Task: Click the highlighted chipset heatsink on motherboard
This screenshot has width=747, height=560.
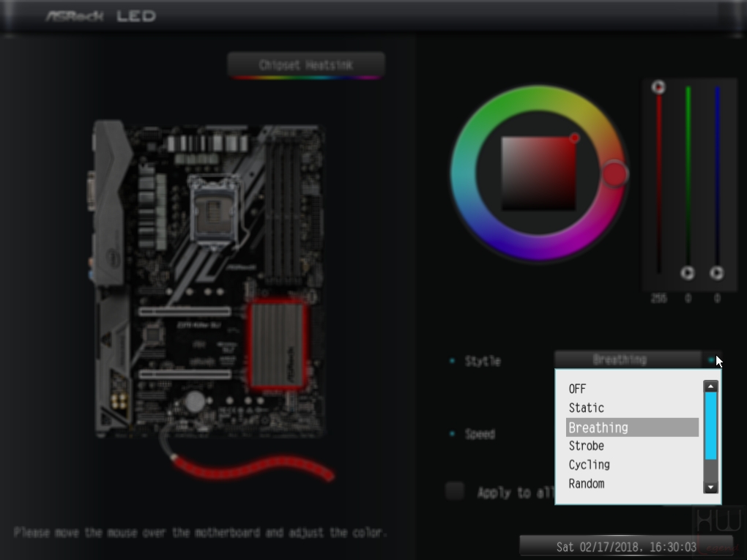Action: [x=277, y=345]
